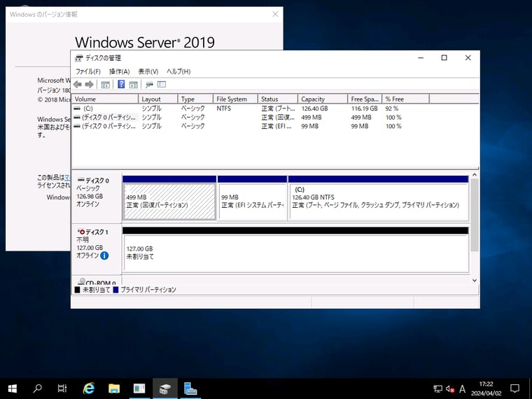The height and width of the screenshot is (399, 532).
Task: Click the network icon in system tray
Action: click(x=438, y=388)
